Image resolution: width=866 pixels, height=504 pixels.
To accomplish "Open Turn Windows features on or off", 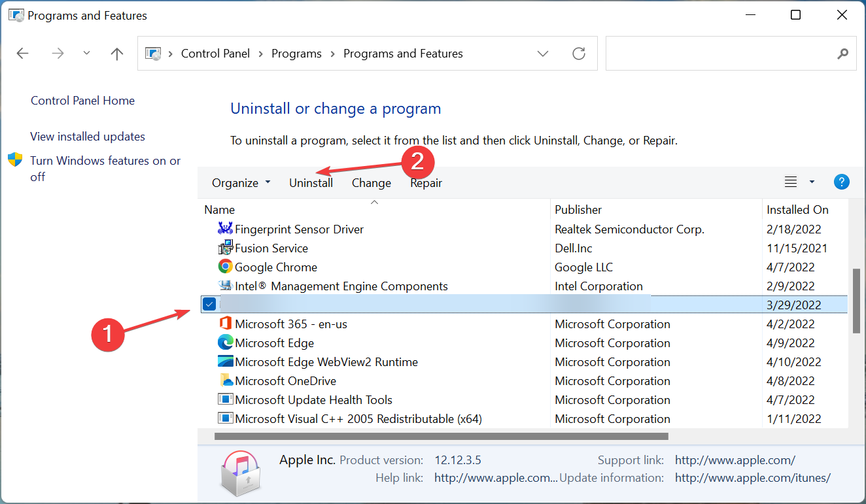I will tap(105, 169).
